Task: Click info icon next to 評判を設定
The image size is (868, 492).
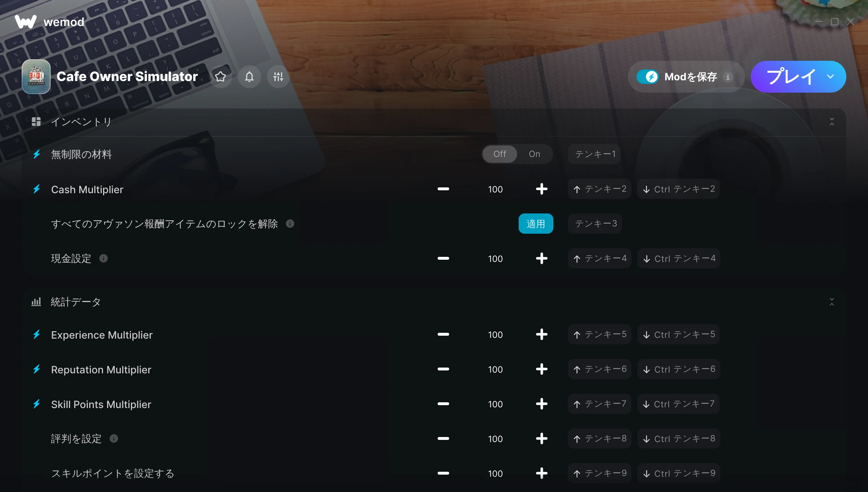Action: pyautogui.click(x=114, y=438)
